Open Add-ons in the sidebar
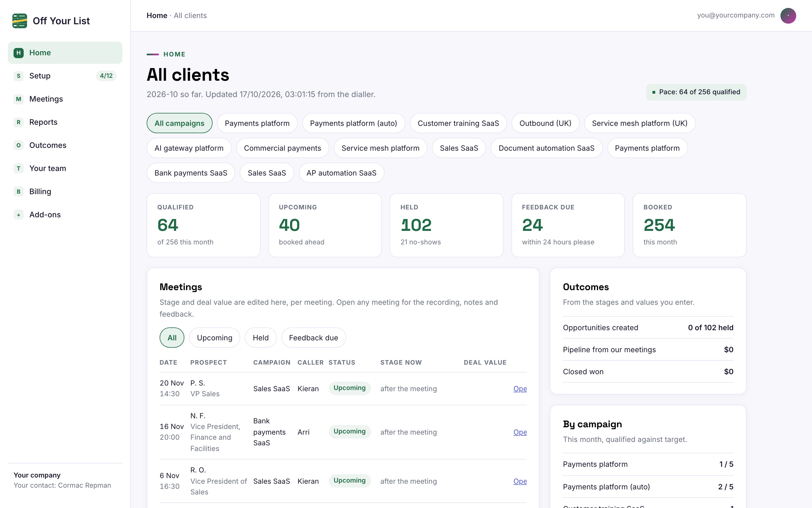812x508 pixels. (65, 215)
